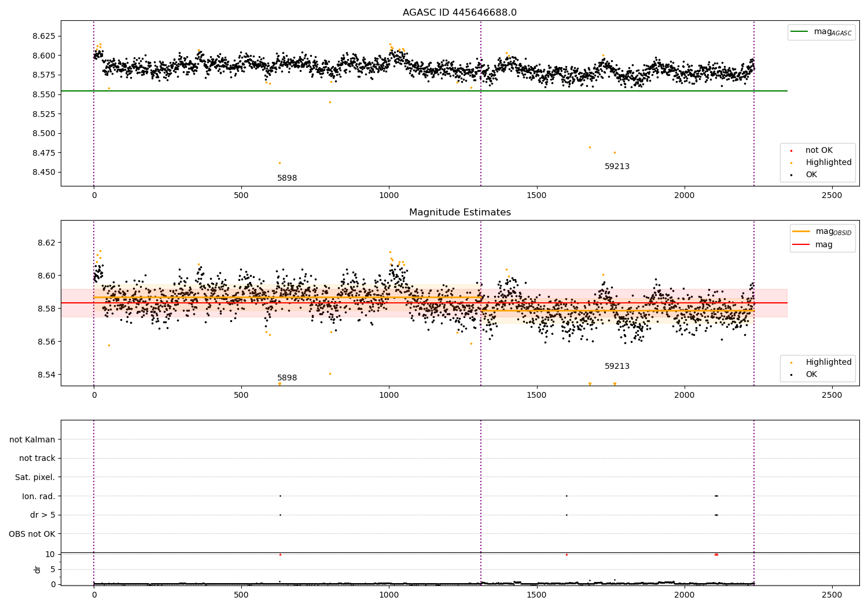
Task: Click the 5 tick on the dr axis
Action: [53, 569]
